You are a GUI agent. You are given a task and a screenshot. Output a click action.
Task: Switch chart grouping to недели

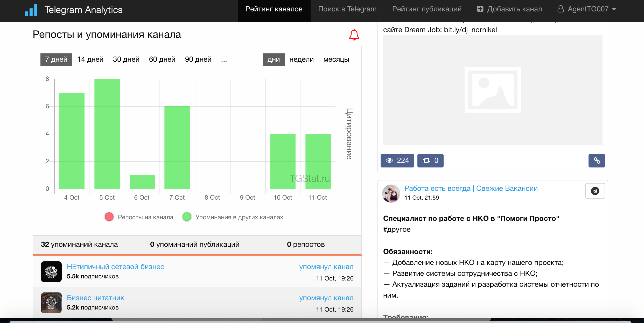[301, 59]
